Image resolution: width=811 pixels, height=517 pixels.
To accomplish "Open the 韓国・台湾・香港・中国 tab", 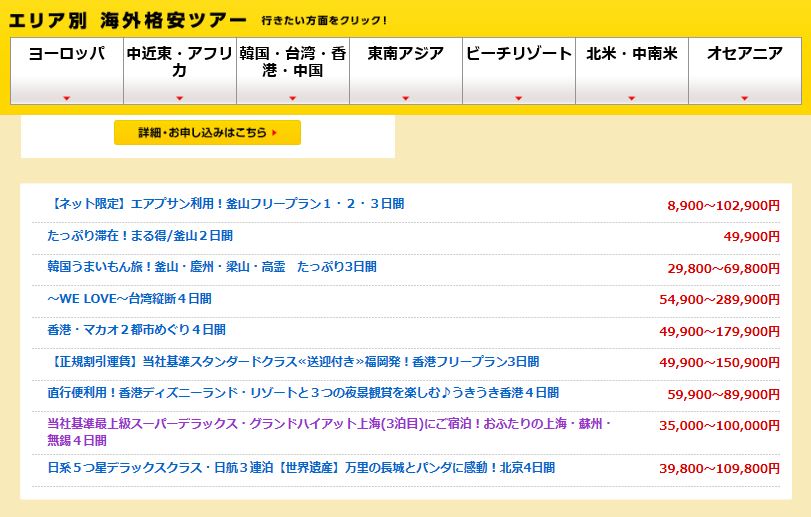I will 293,62.
